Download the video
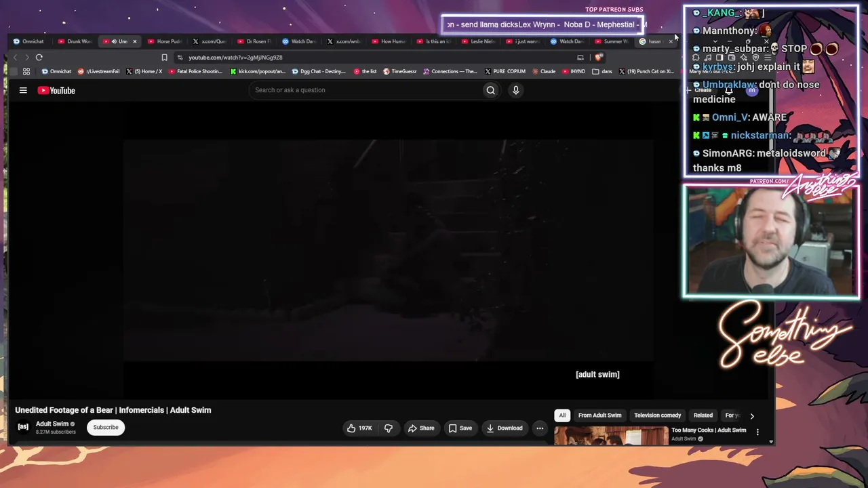The image size is (868, 488). tap(505, 428)
